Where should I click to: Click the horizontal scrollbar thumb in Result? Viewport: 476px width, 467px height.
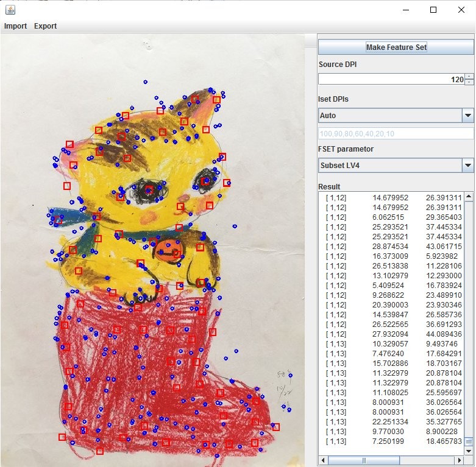tap(364, 460)
